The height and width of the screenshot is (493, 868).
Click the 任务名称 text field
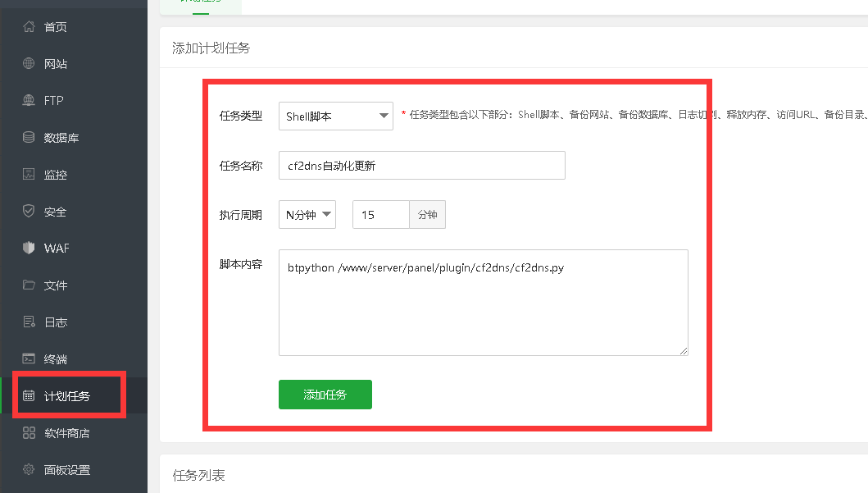(x=421, y=165)
